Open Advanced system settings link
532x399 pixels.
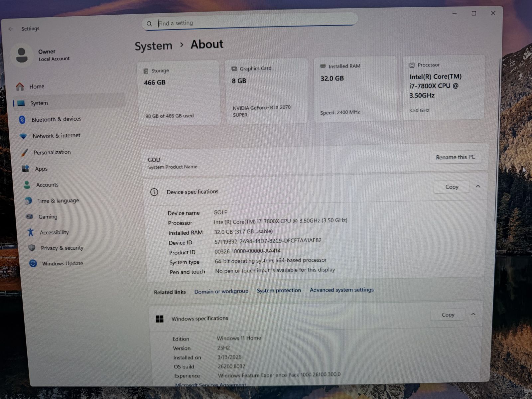click(x=341, y=290)
